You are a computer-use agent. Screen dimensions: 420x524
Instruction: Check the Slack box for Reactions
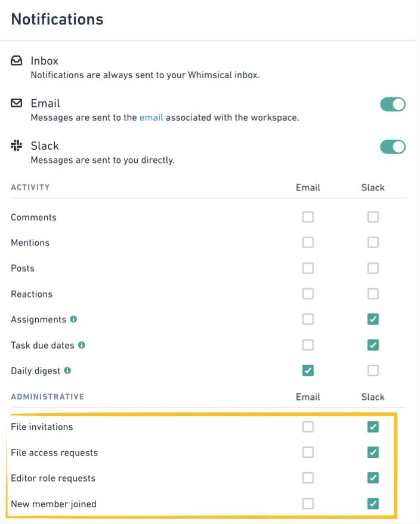[x=373, y=294]
